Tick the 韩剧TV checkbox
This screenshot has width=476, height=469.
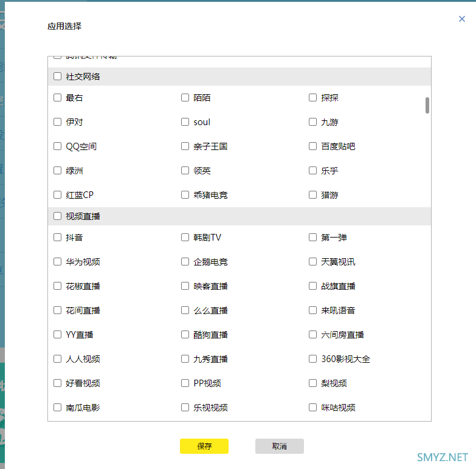pos(185,237)
